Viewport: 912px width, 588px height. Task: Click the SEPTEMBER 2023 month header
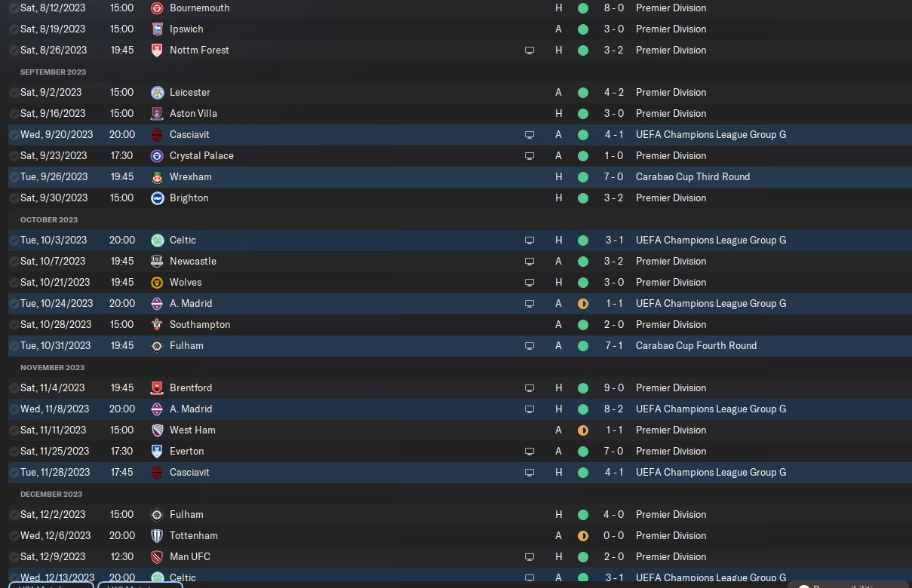point(53,72)
